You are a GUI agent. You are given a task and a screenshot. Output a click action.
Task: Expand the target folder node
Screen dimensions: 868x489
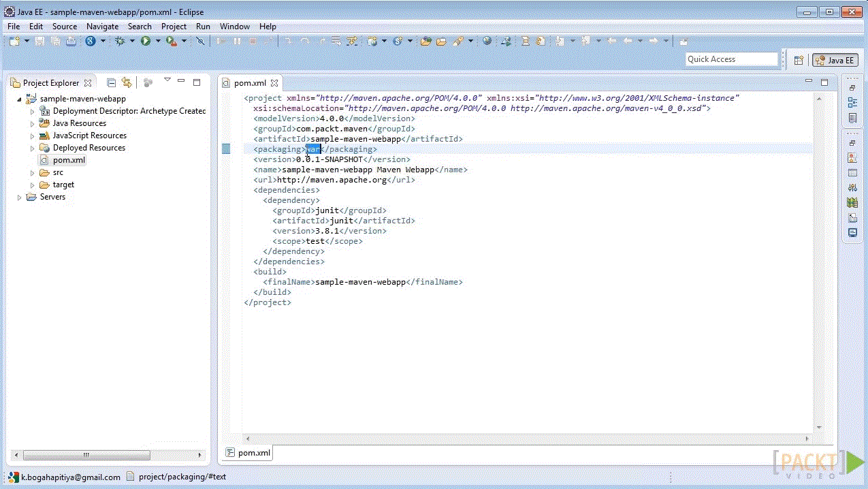32,185
